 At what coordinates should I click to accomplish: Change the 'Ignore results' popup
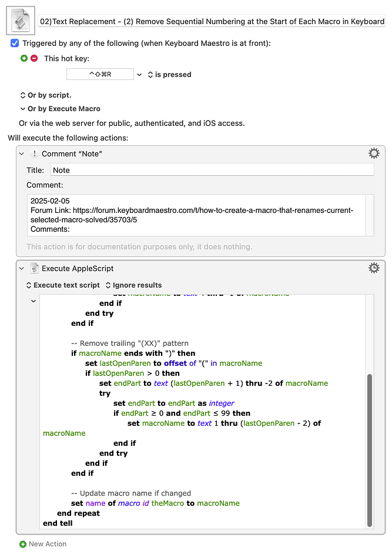[134, 285]
